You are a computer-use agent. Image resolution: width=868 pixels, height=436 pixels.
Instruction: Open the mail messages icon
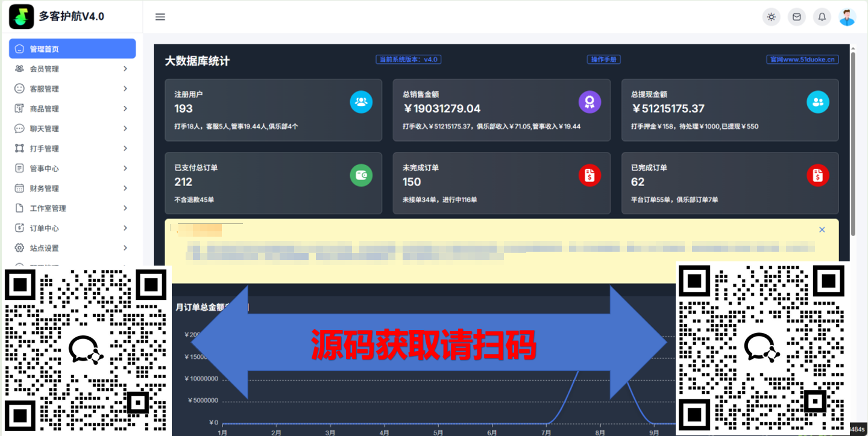click(796, 17)
